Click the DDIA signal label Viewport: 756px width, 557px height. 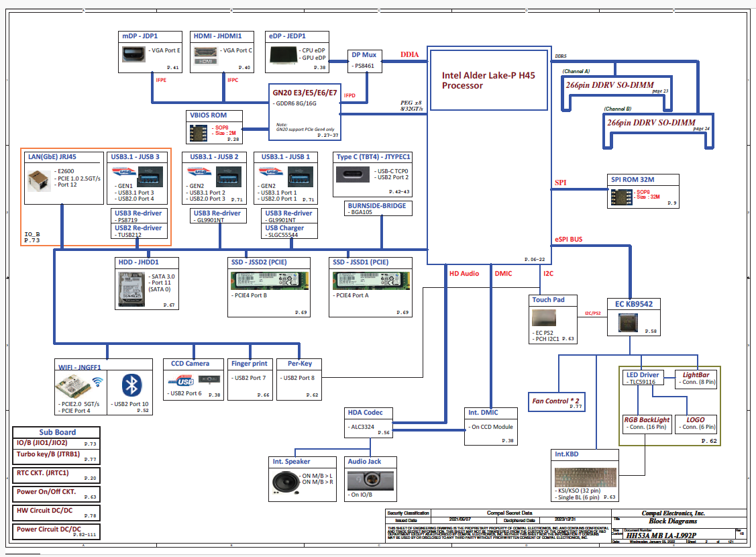coord(409,54)
